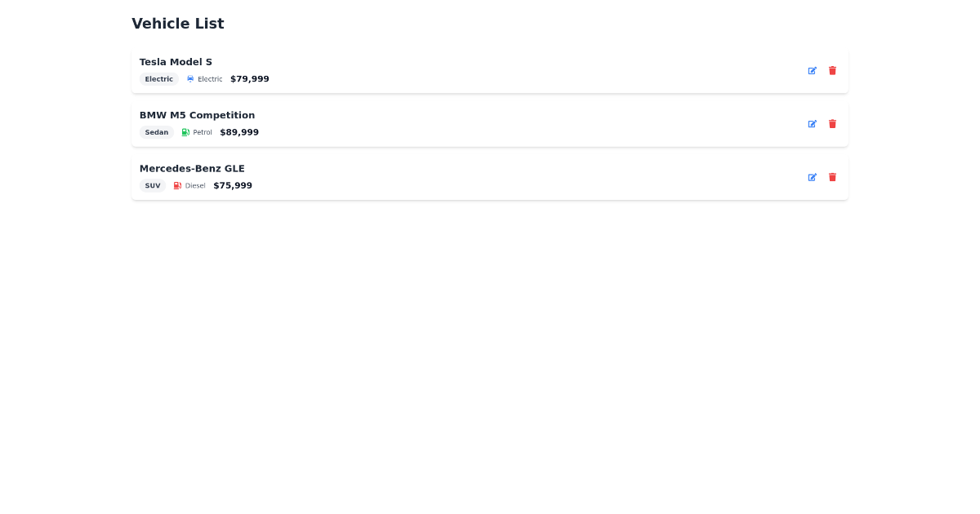
Task: Click the delete icon for Mercedes-Benz GLE
Action: 831,176
